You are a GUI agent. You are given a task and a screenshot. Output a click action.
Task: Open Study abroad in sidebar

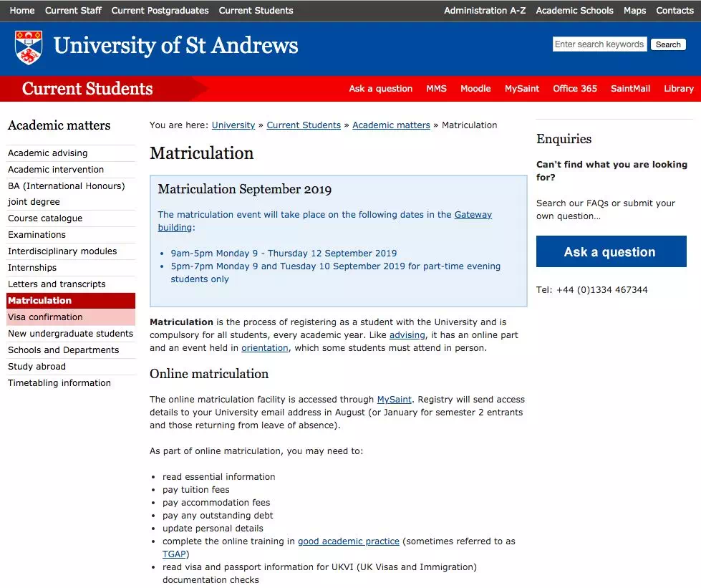click(71, 367)
